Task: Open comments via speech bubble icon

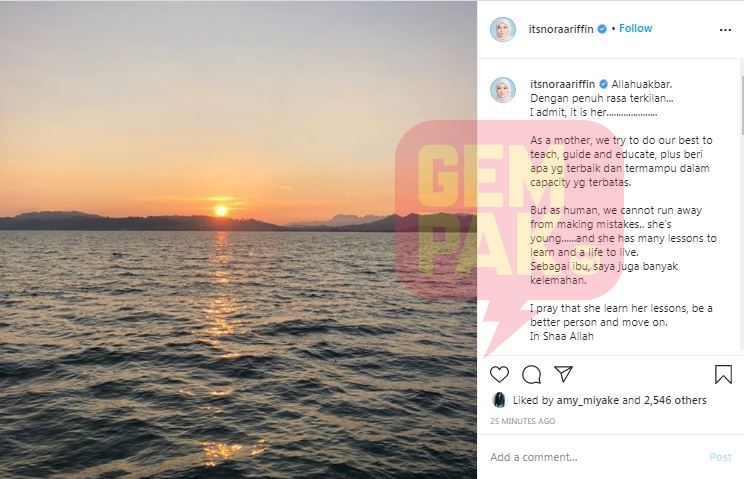Action: [531, 374]
